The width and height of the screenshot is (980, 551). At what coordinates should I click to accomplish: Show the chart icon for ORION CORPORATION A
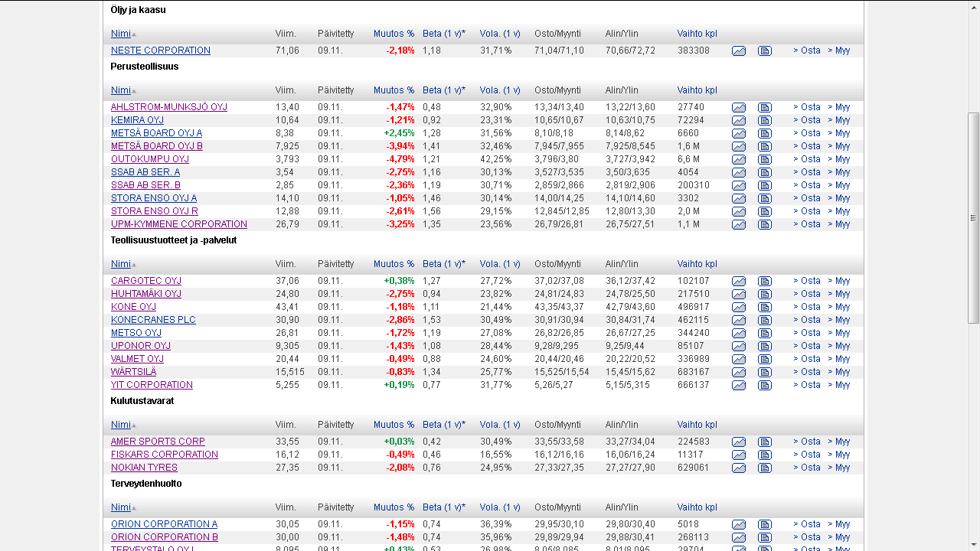738,524
